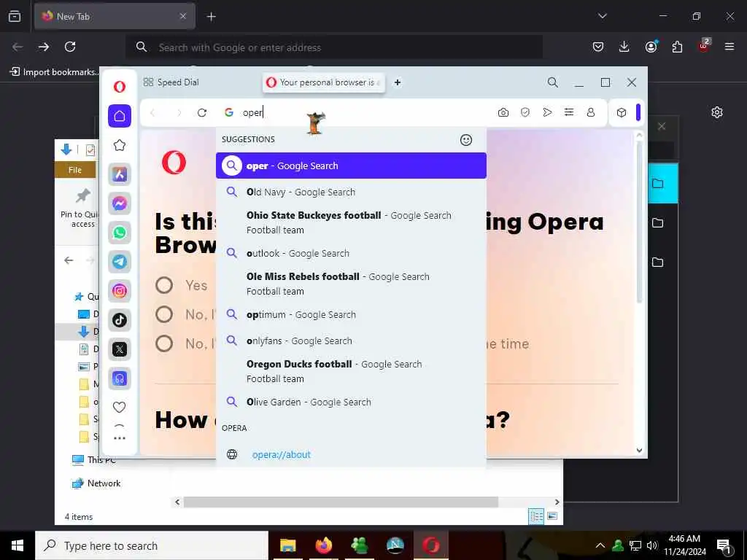Open Opera extensions cube icon
Image resolution: width=747 pixels, height=560 pixels.
click(622, 112)
